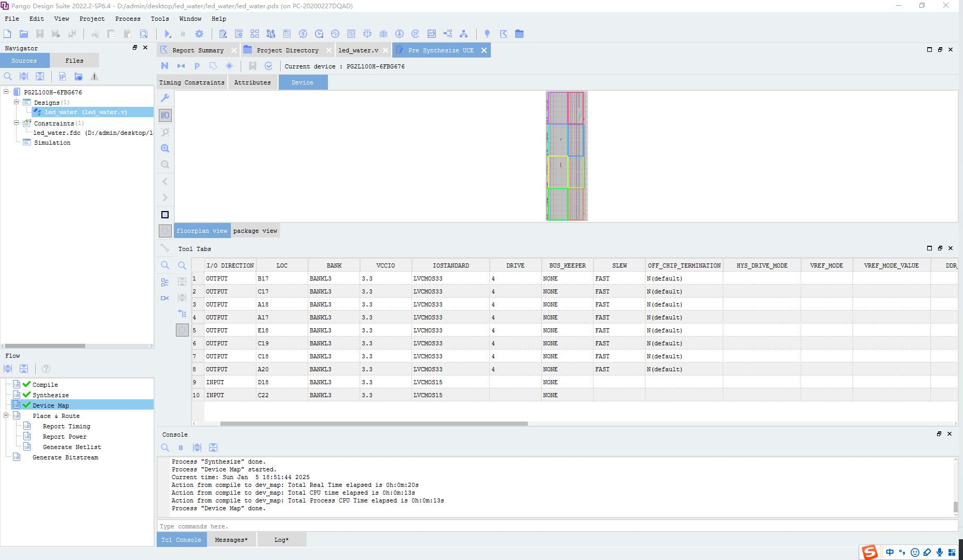The height and width of the screenshot is (560, 963).
Task: Click the console vertical scrollbar thumb
Action: [956, 507]
